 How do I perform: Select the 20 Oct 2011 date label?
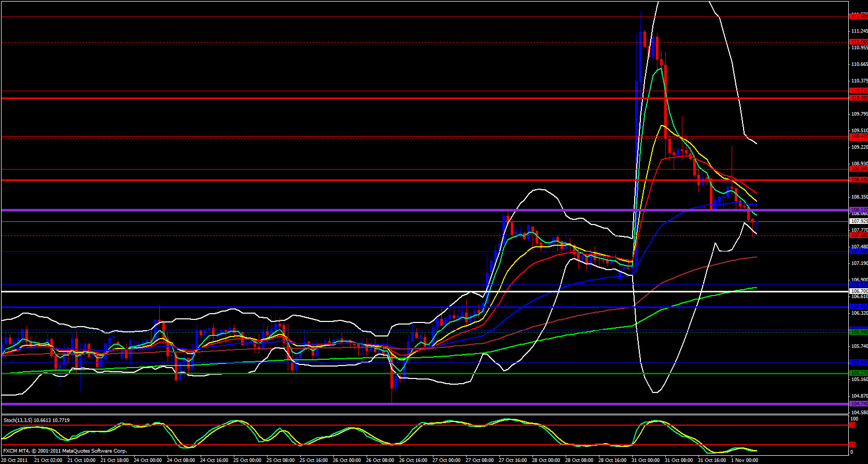(x=15, y=460)
